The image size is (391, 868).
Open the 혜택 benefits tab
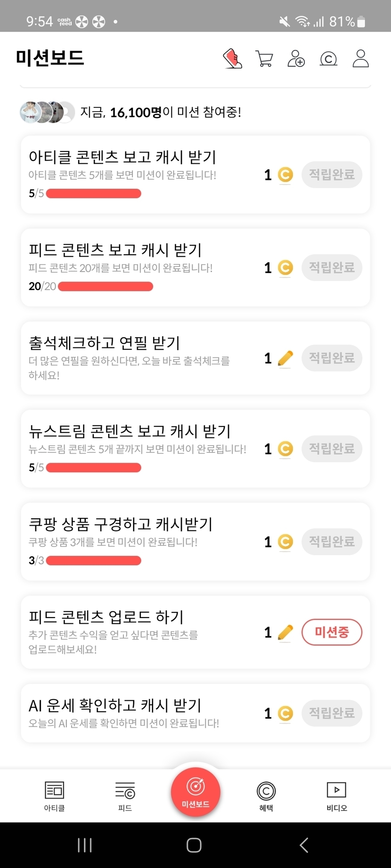click(266, 796)
